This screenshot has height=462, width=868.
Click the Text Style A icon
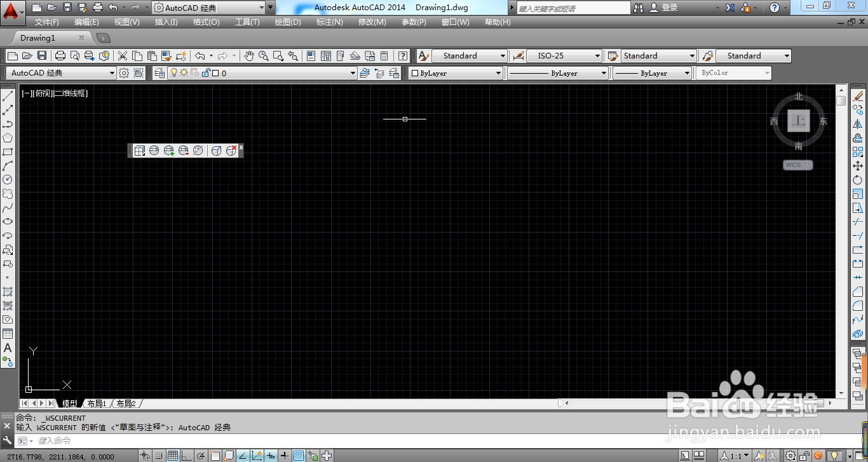coord(424,56)
